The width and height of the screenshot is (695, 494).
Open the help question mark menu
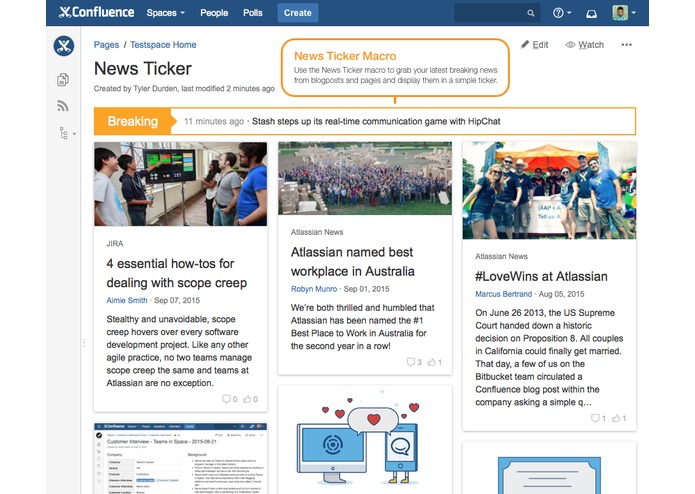pos(562,13)
